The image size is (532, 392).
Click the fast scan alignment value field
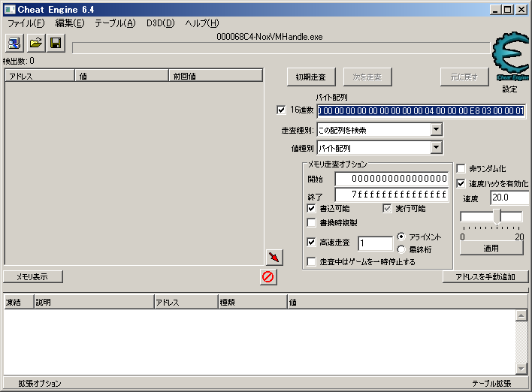coord(375,243)
